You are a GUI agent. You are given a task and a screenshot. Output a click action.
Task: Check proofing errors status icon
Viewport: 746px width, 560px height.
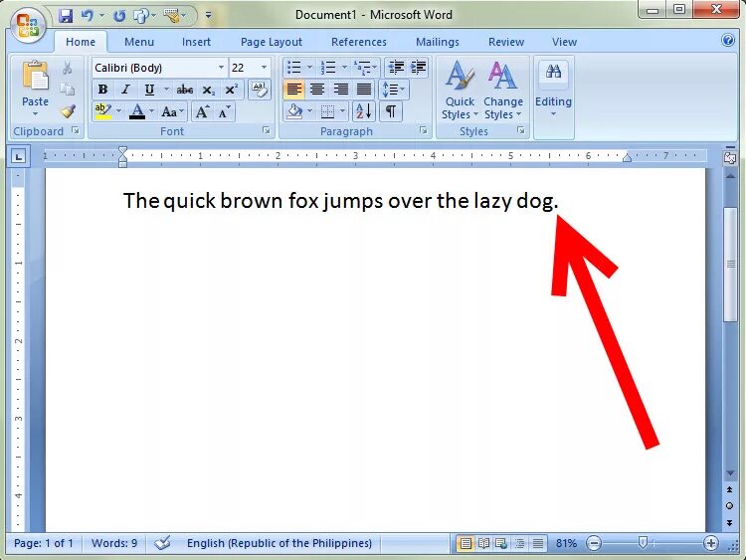tap(162, 543)
